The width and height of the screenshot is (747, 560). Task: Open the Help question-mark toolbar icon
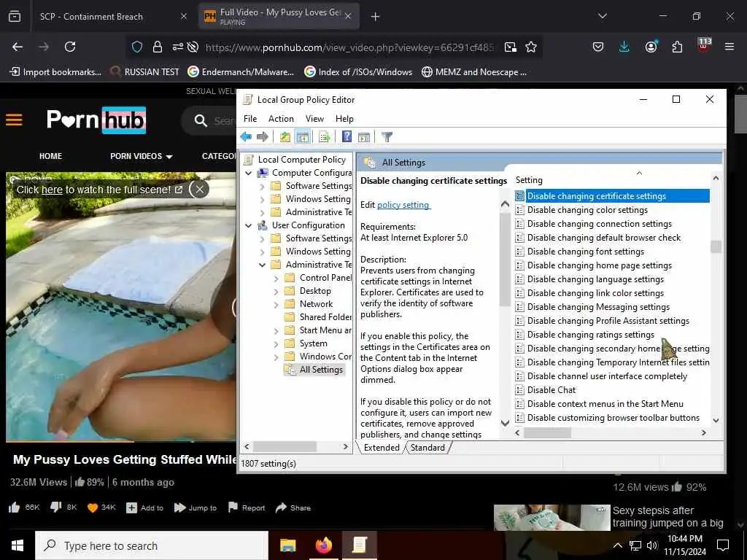pos(347,137)
